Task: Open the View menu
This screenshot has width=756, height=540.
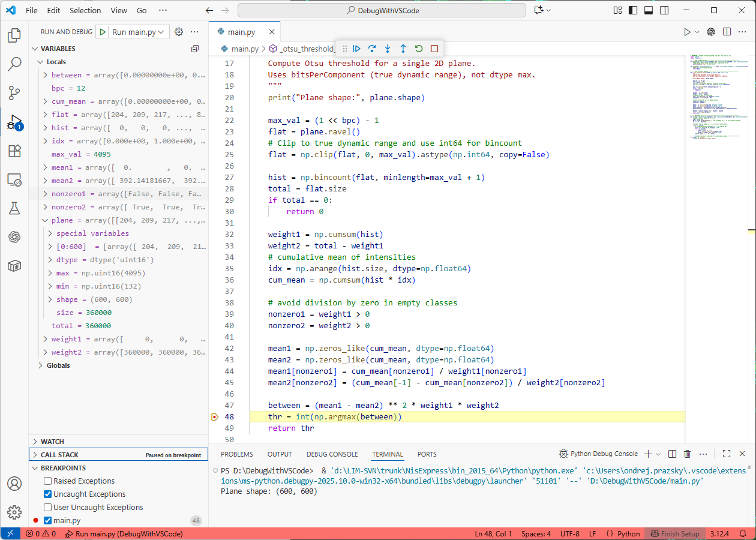Action: click(x=119, y=10)
